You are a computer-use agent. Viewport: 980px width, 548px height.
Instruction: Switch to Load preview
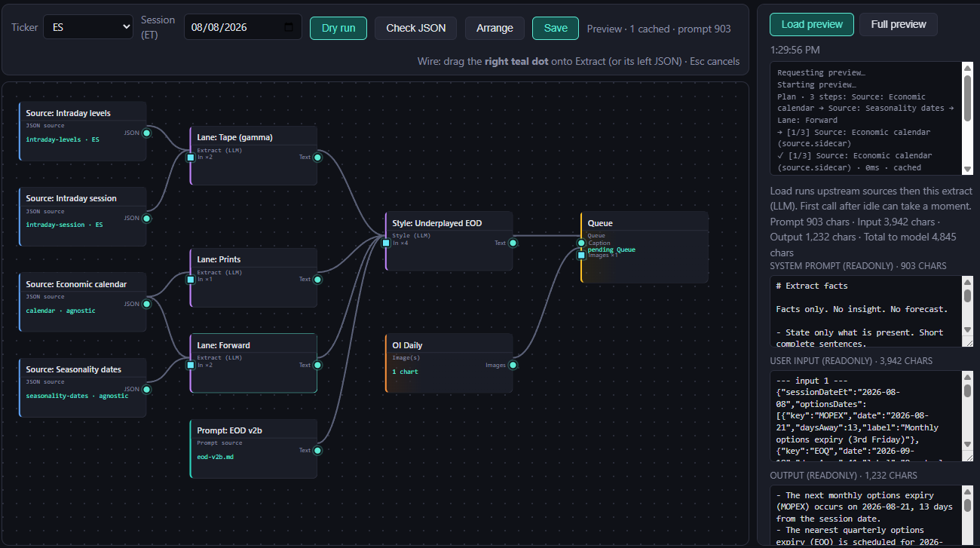click(812, 24)
